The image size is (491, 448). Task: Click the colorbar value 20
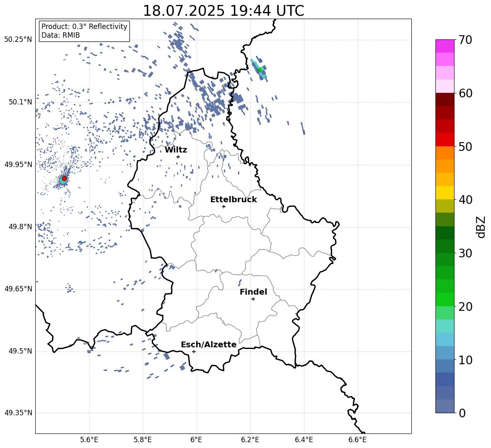465,307
